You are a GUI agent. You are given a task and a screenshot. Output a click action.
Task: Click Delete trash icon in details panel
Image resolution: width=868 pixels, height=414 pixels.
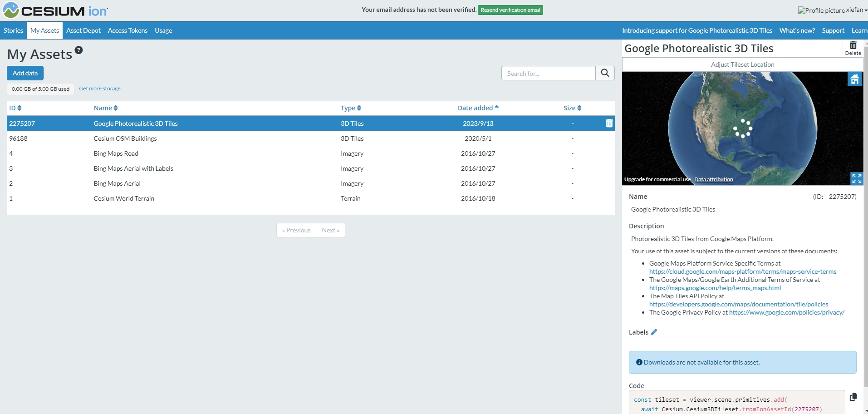coord(853,48)
